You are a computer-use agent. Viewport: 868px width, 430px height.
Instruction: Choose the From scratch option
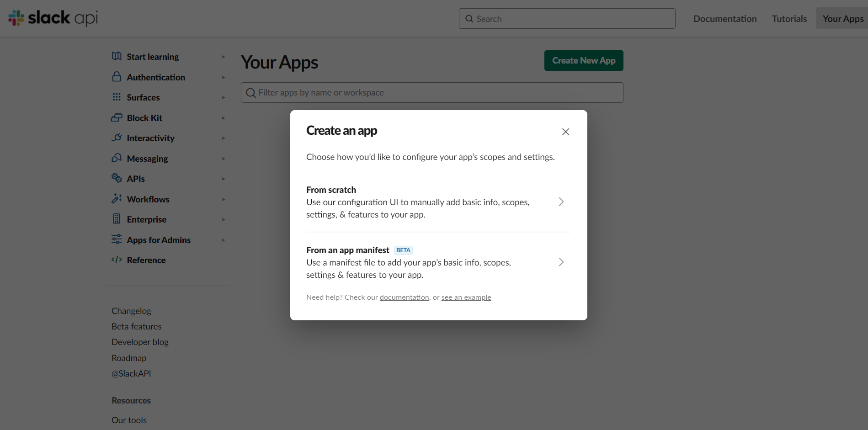pos(438,202)
